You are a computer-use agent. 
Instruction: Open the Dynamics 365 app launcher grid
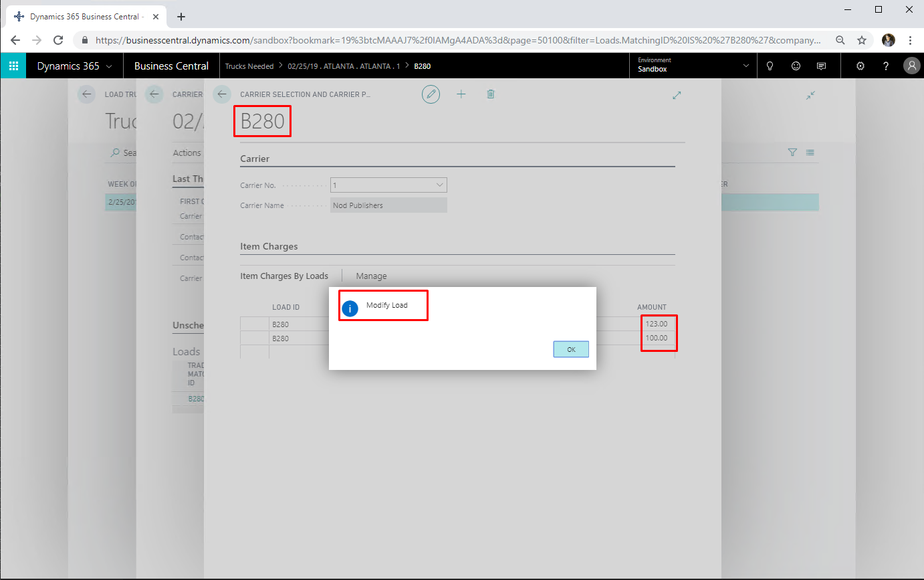(13, 66)
